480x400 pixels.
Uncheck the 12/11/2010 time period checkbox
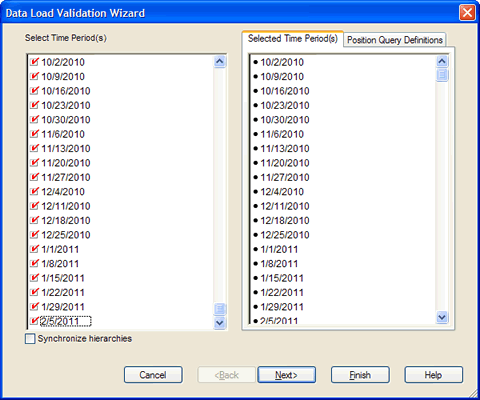[x=34, y=206]
